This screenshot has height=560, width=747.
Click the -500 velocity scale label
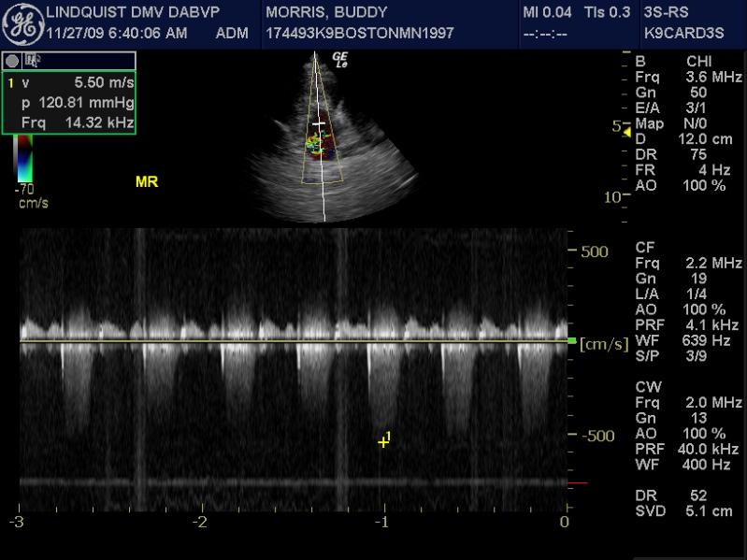point(596,437)
